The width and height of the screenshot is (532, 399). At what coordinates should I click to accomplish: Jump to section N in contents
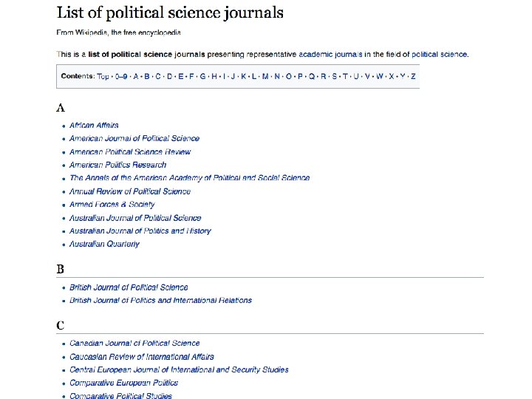coord(277,76)
